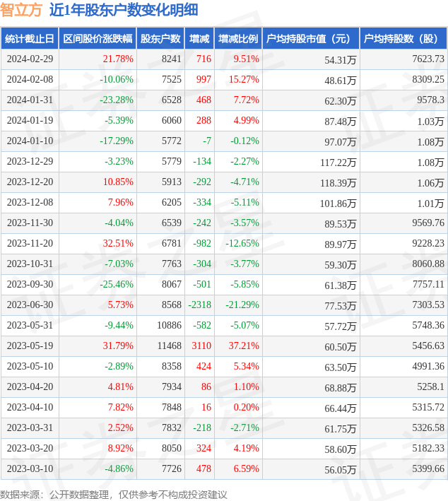
Task: Click the 统计截止日 column header
Action: [x=29, y=39]
